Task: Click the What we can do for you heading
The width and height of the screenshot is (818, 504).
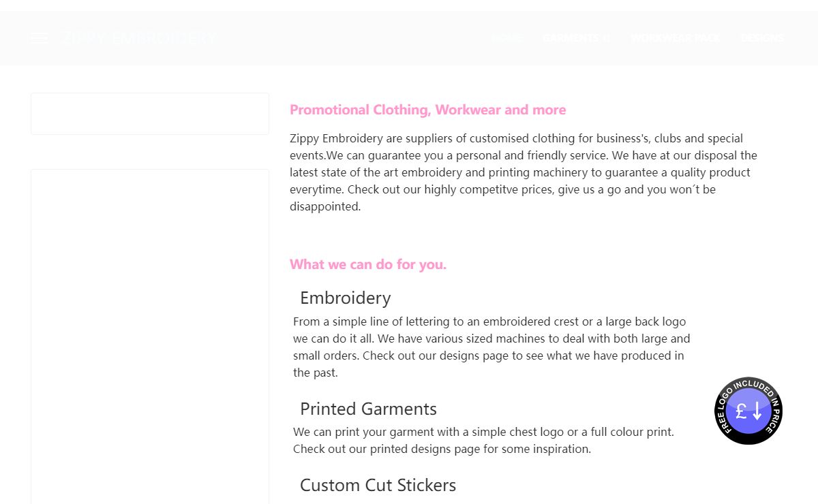Action: coord(368,264)
